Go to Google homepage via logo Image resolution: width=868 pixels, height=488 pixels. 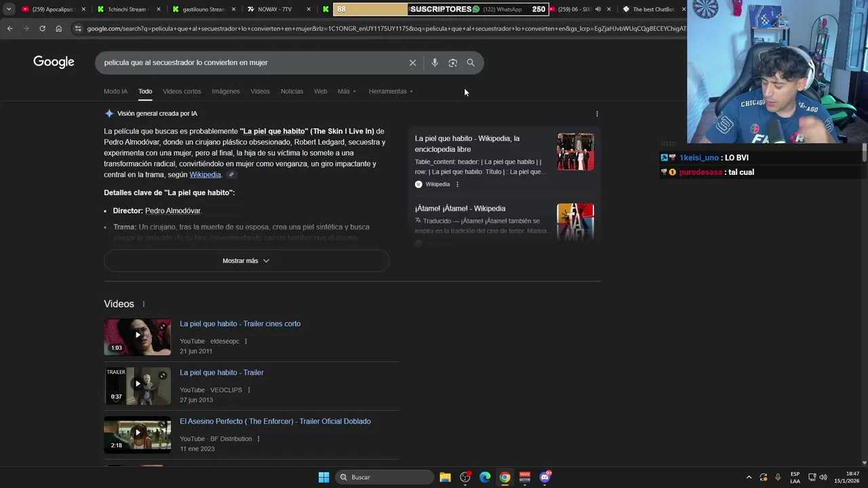pos(54,62)
